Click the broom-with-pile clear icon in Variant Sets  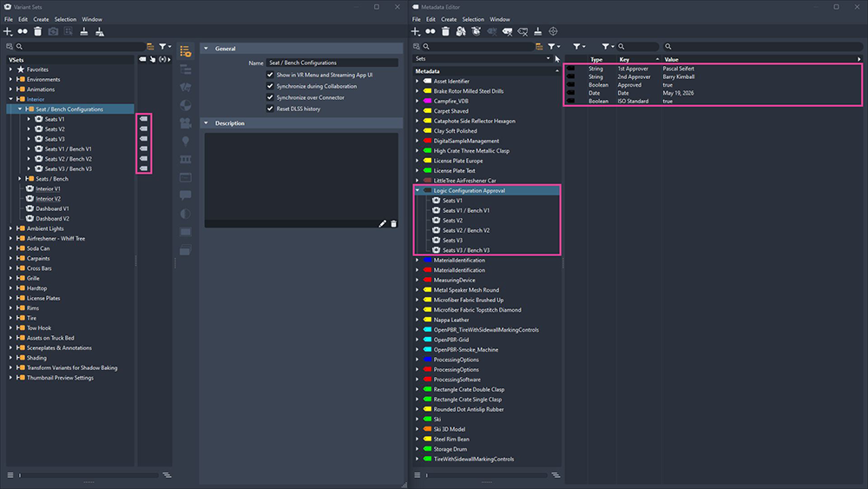click(x=100, y=31)
